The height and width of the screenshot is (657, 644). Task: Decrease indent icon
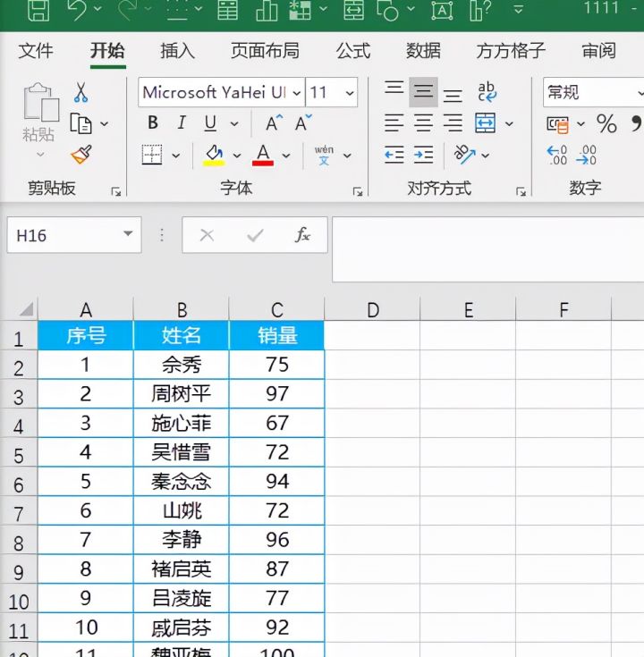[x=394, y=155]
